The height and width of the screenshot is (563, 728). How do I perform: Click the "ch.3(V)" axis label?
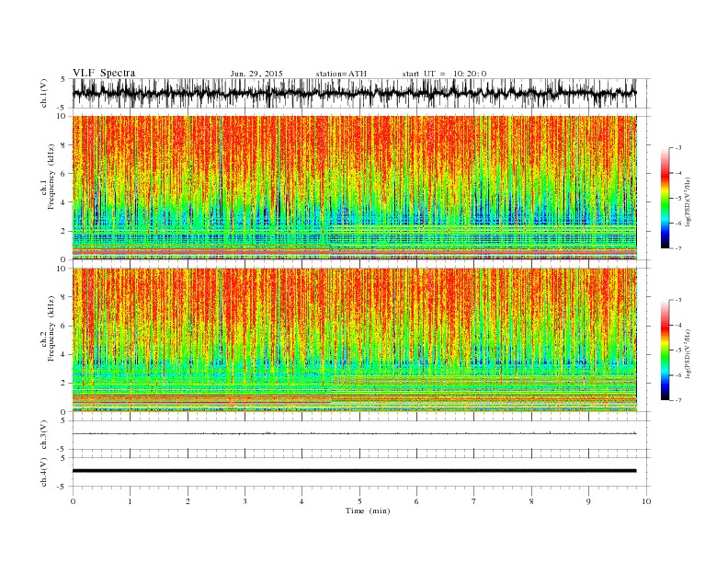click(44, 435)
